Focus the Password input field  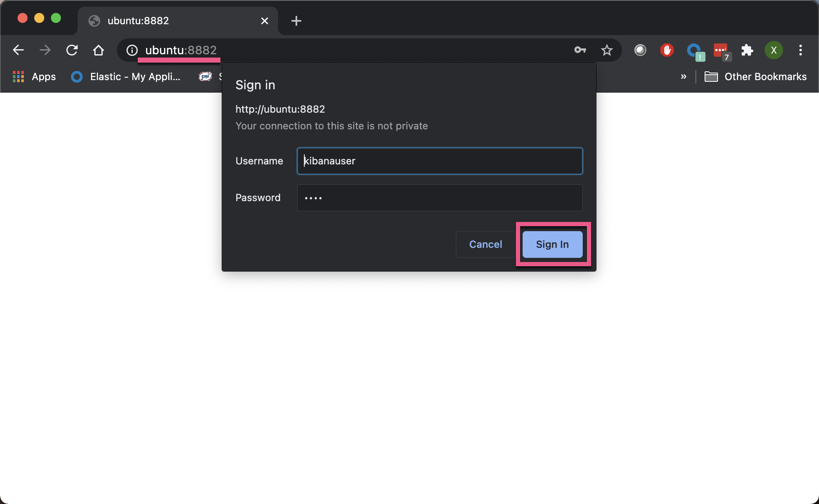pyautogui.click(x=440, y=198)
